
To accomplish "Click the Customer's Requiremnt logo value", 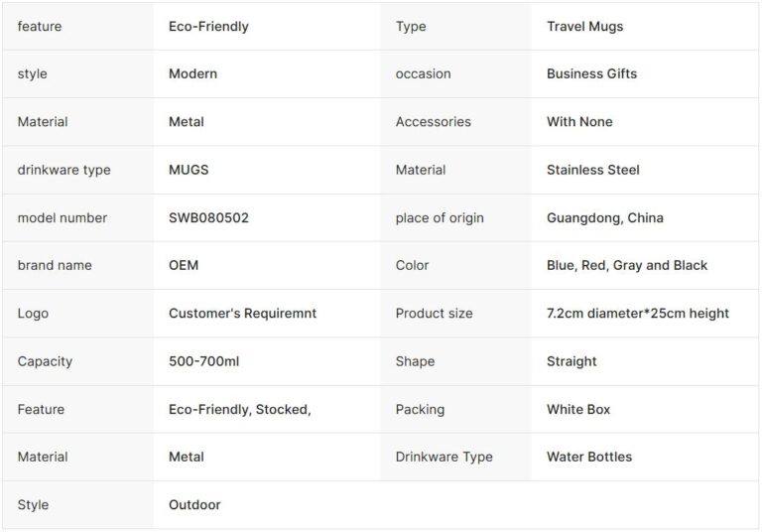I will (242, 314).
